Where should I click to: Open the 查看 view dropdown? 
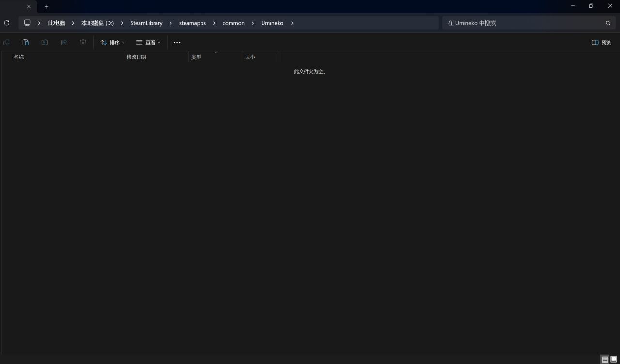pos(148,43)
